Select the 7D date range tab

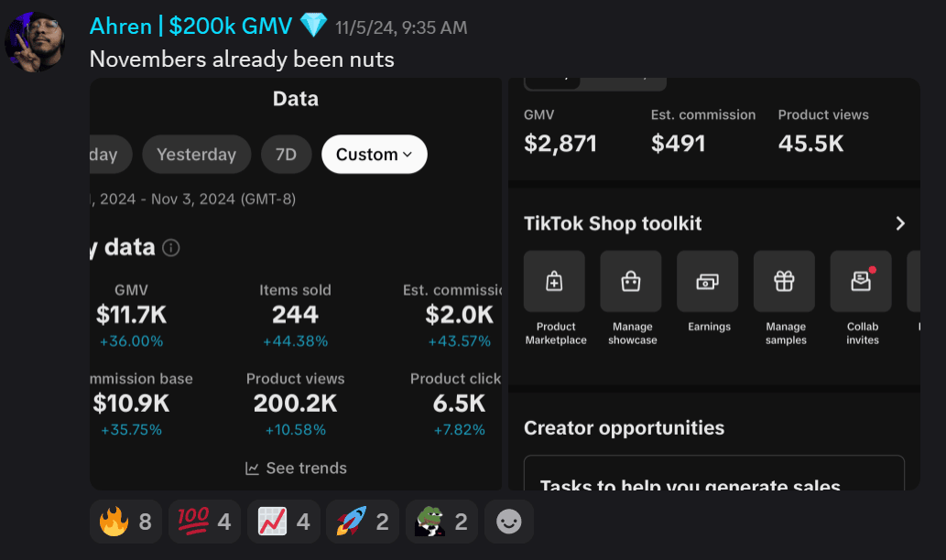(286, 155)
